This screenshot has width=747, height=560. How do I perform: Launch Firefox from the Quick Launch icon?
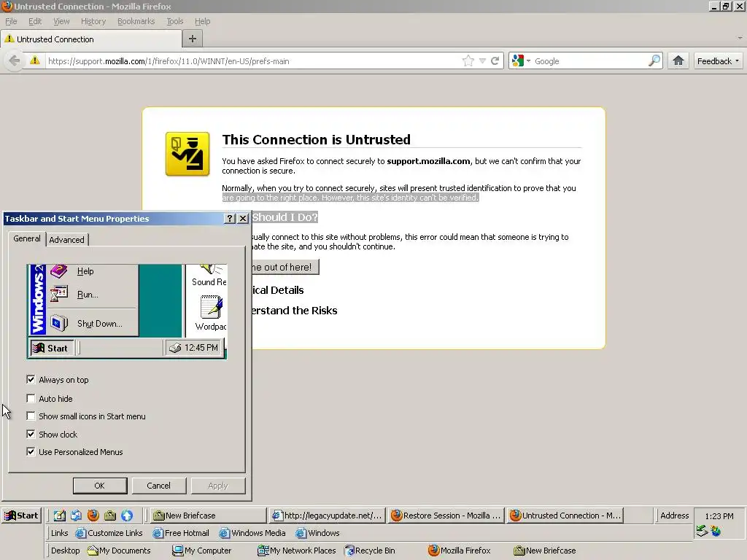pos(93,516)
